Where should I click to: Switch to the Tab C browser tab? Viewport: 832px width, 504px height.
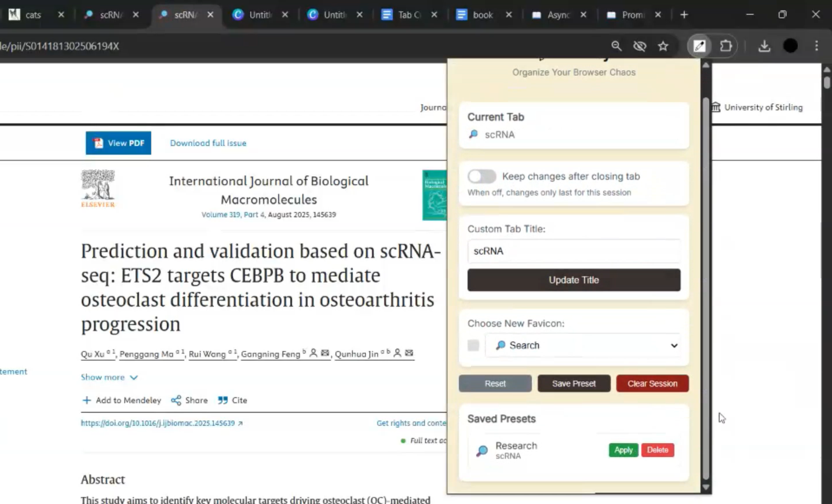408,15
